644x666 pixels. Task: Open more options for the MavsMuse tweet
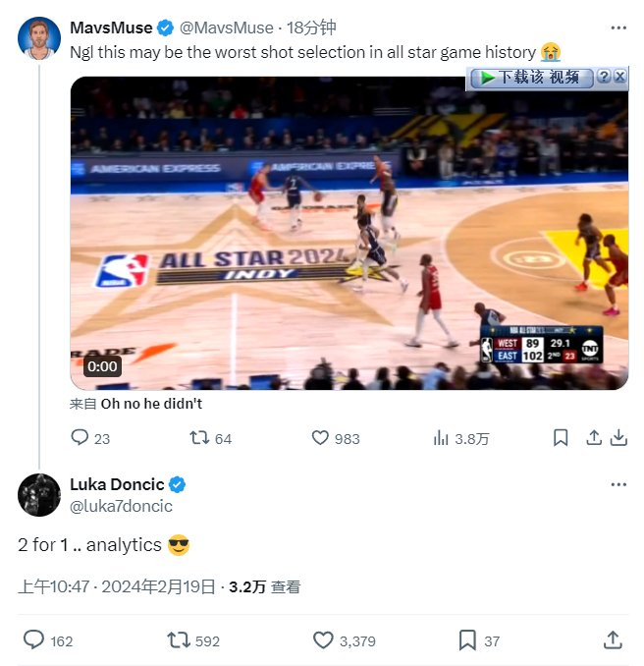[x=617, y=27]
